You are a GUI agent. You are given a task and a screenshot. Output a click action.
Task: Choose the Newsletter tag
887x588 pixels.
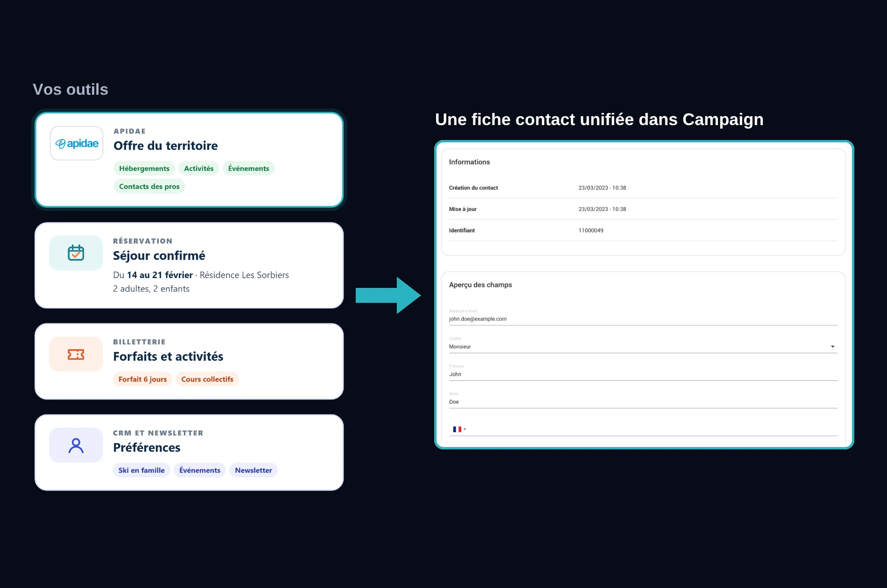[253, 470]
